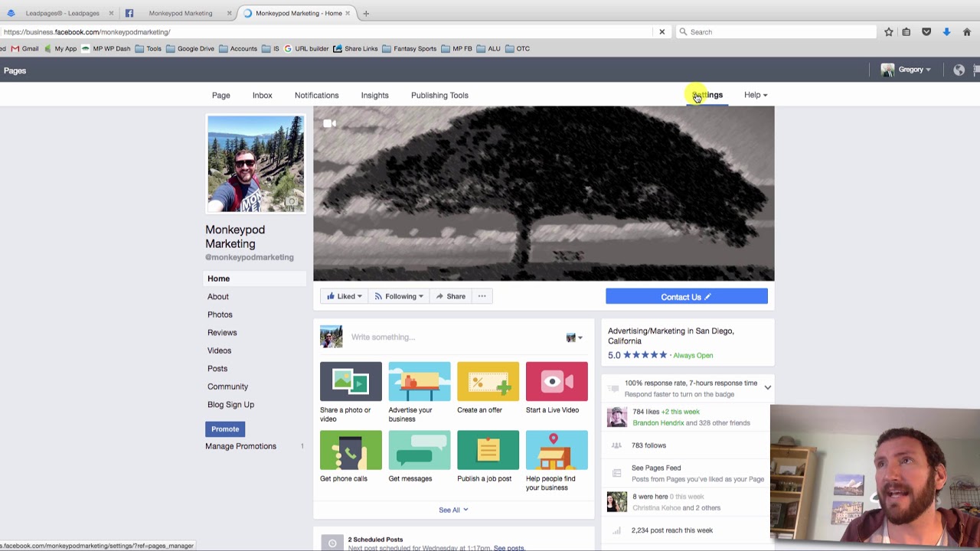Viewport: 980px width, 551px height.
Task: Select Reviews in the page sidebar
Action: point(222,333)
